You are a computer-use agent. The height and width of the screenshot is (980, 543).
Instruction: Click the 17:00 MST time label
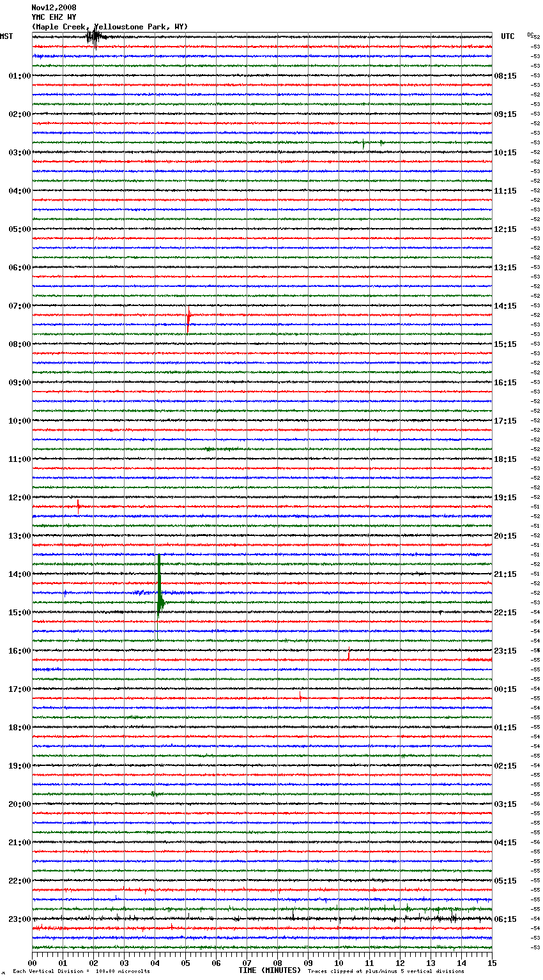(x=20, y=689)
